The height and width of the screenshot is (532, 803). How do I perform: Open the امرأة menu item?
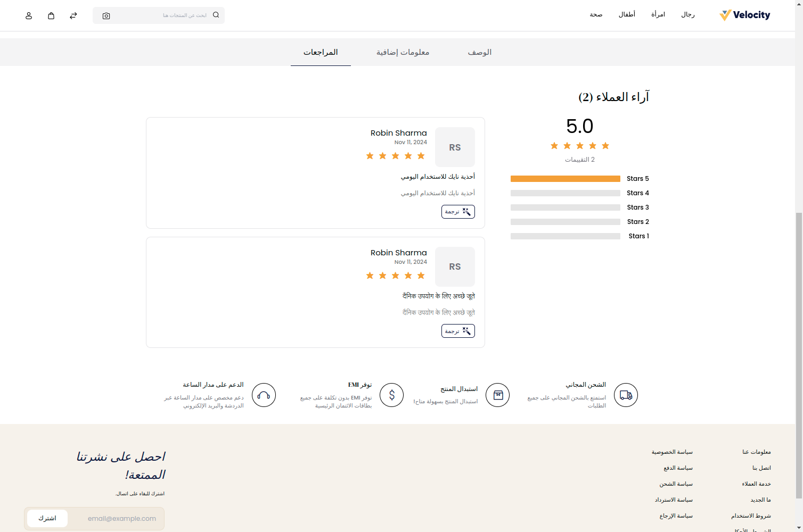(658, 14)
